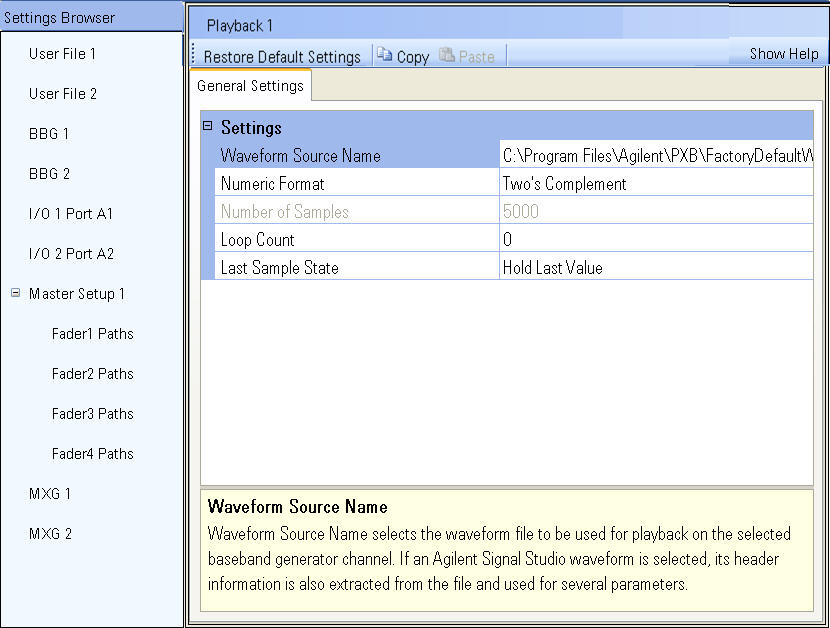Select I/O 2 Port A2 entry

coord(71,254)
